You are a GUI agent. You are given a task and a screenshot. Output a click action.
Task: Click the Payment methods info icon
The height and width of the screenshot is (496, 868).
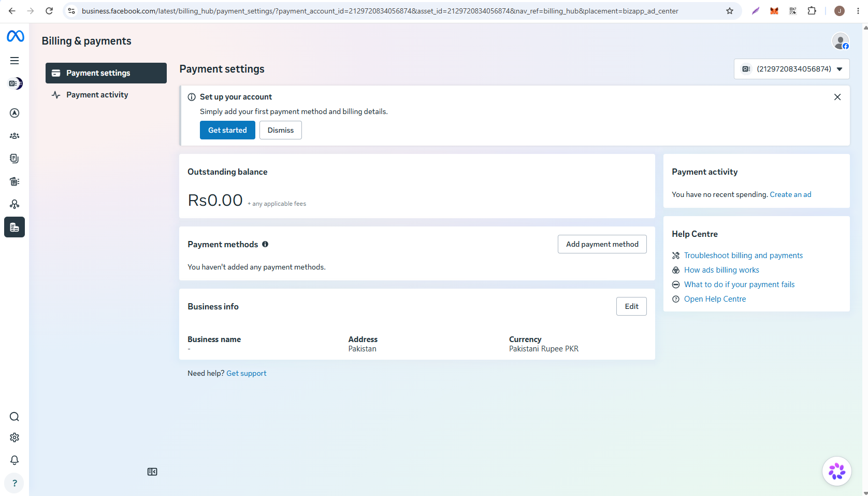[x=265, y=244]
